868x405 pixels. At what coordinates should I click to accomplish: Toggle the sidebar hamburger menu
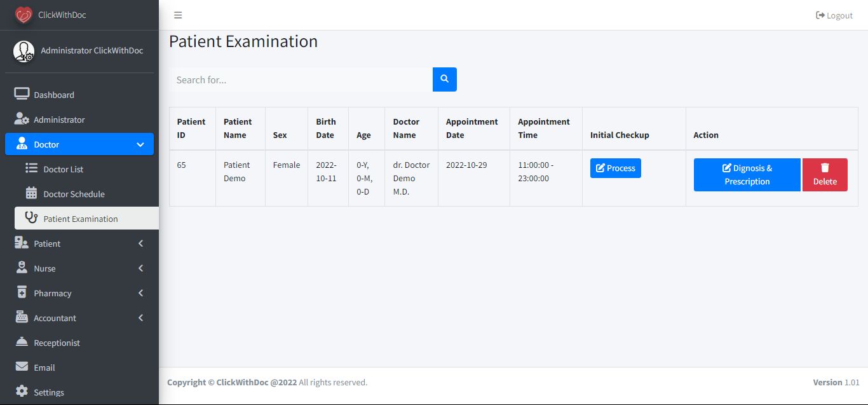click(178, 15)
